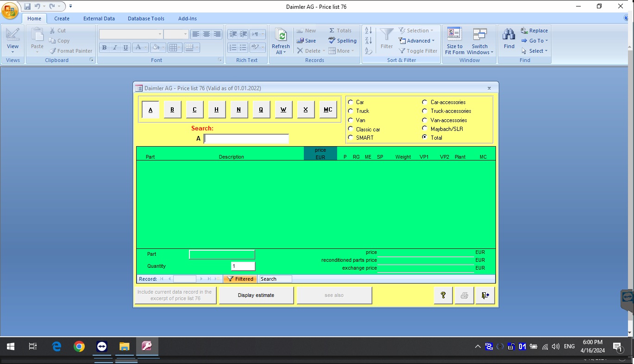Toggle Underline formatting button
The height and width of the screenshot is (364, 634).
click(125, 48)
